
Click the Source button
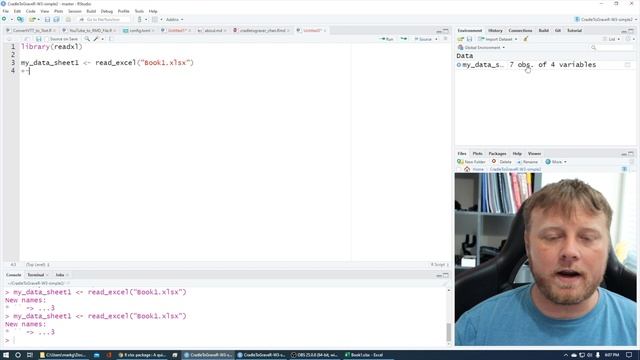(423, 39)
